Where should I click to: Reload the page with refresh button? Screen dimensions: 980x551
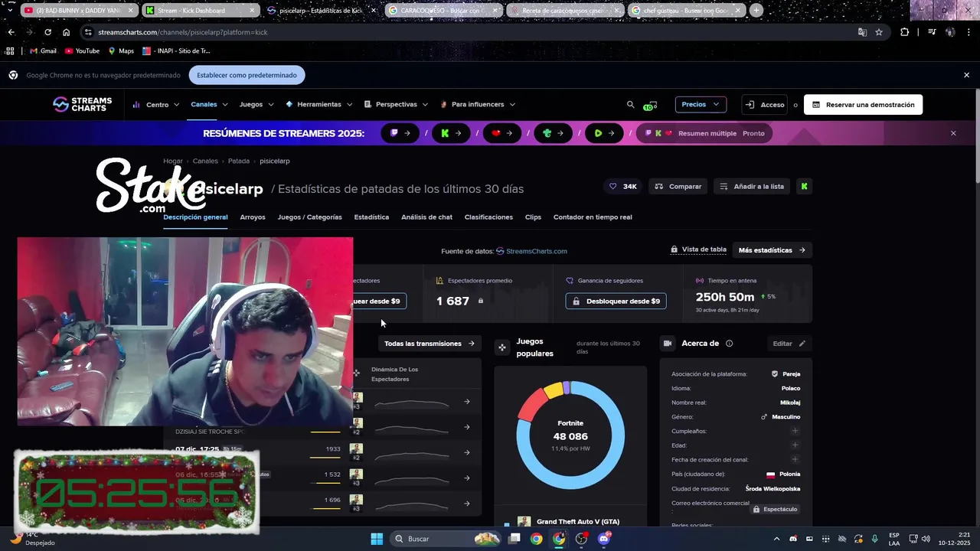[47, 32]
